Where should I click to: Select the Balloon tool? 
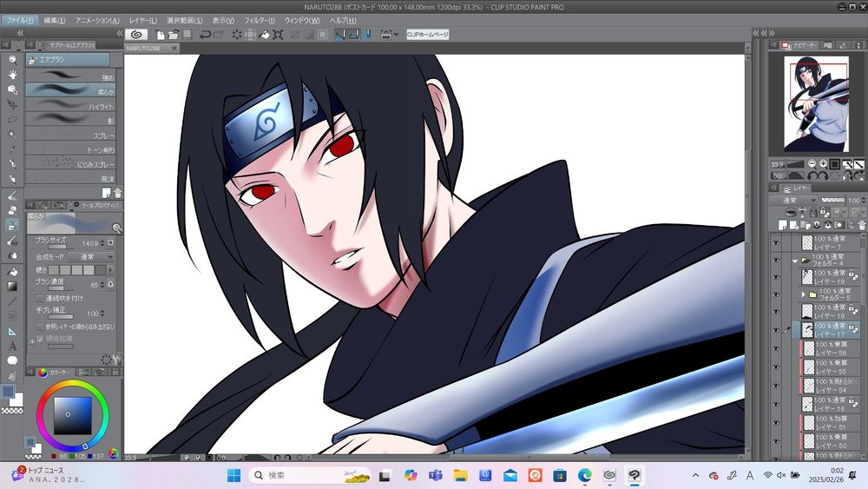pos(12,360)
